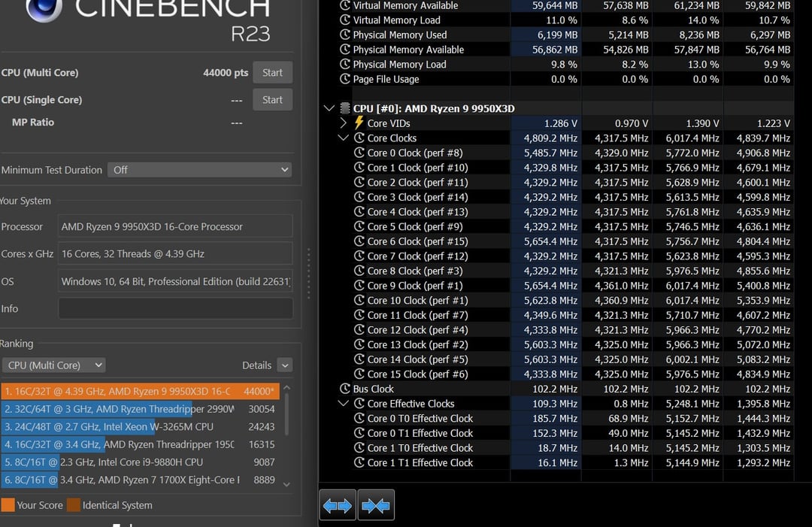Click the Cores x GHz field
The height and width of the screenshot is (527, 812).
pos(175,253)
